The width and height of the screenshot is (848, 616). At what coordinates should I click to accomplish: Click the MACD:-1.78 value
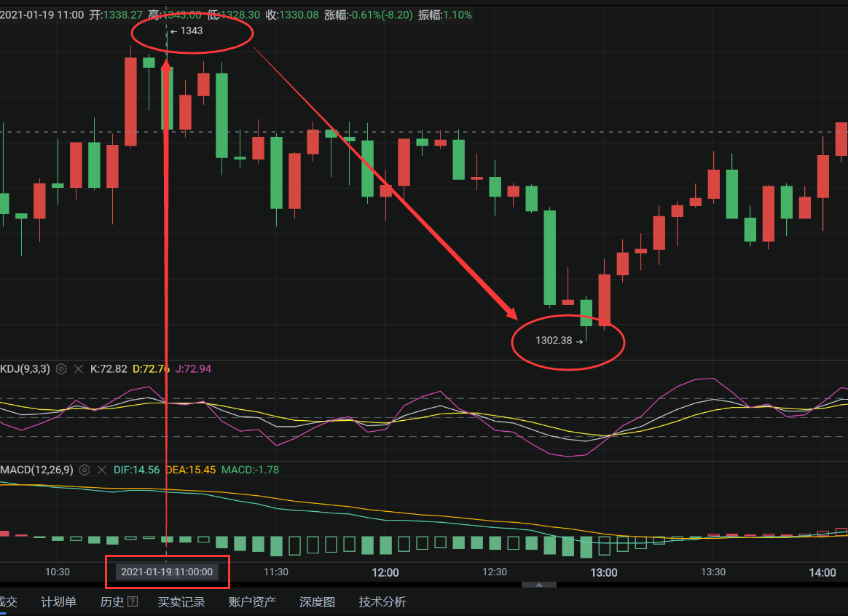251,470
